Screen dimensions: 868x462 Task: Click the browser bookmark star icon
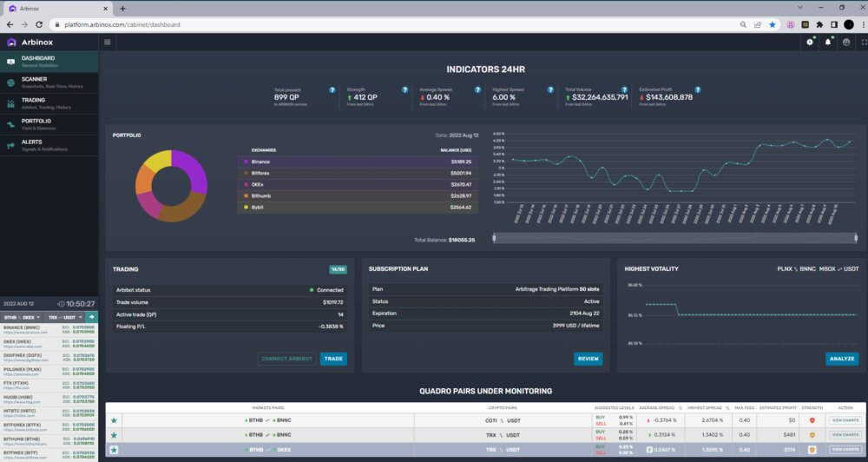[x=773, y=24]
